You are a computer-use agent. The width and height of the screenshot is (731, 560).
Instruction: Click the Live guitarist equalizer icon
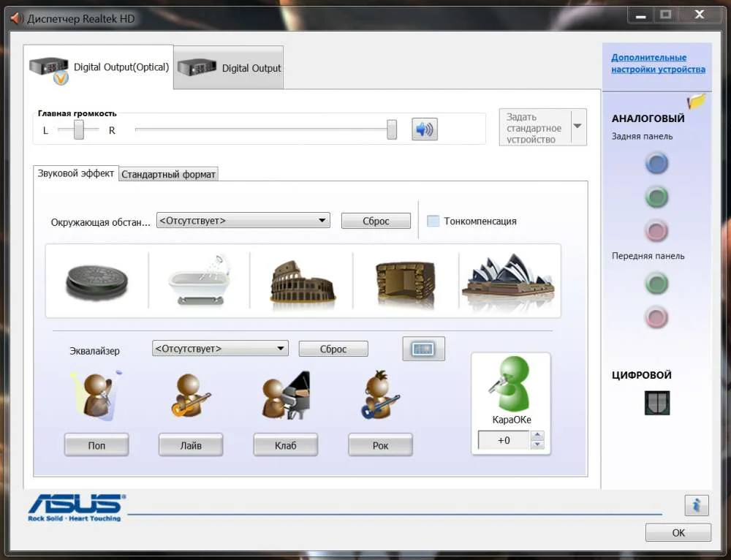(191, 396)
